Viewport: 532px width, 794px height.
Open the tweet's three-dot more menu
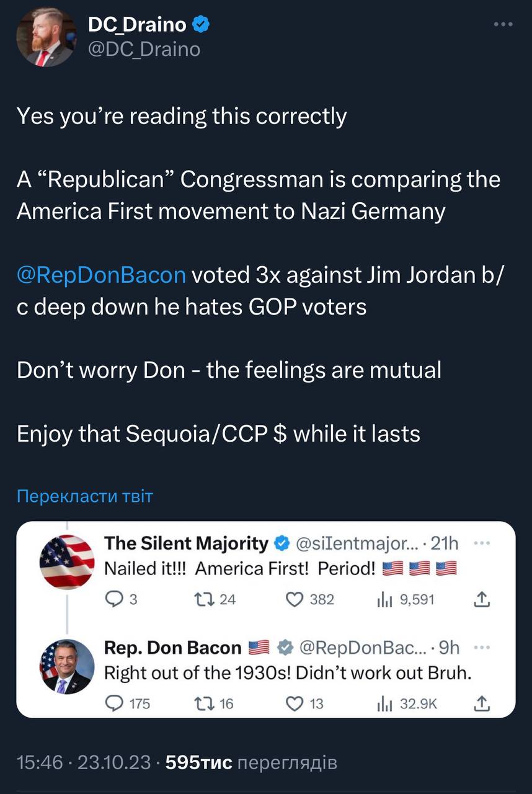(x=503, y=25)
